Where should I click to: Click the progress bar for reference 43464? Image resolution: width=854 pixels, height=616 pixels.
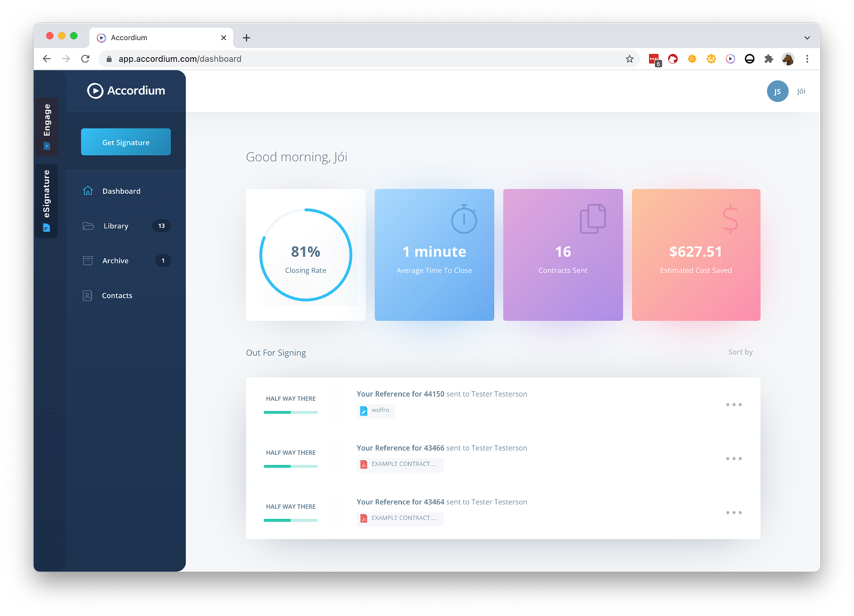coord(291,520)
